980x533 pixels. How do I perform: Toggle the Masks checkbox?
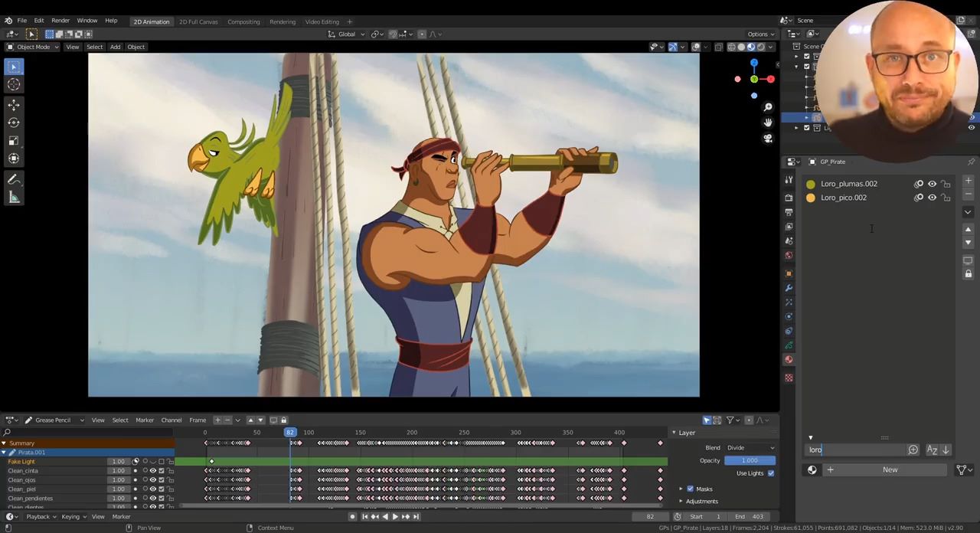click(x=691, y=489)
